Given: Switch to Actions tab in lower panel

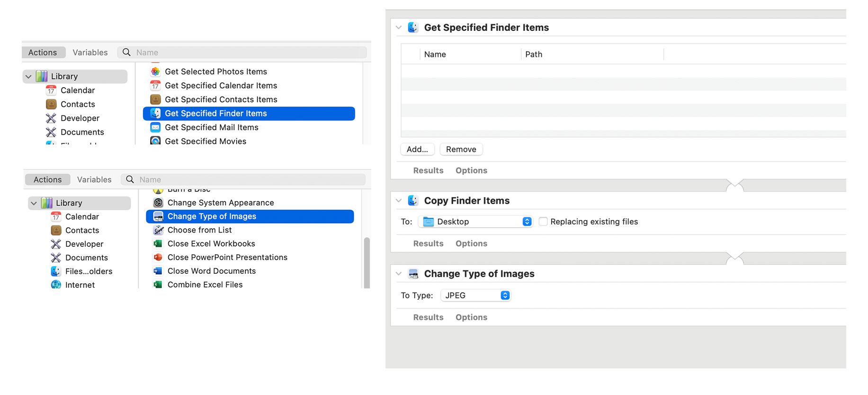Looking at the screenshot, I should (x=47, y=180).
